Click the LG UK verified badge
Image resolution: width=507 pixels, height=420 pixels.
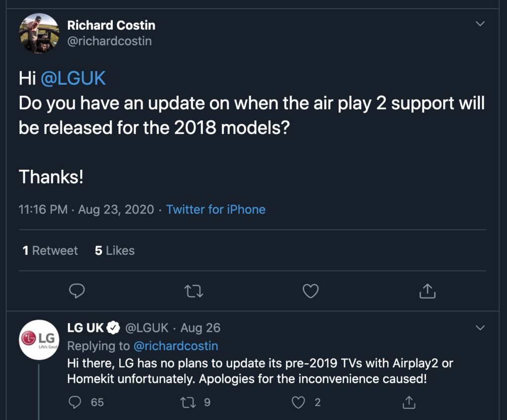point(114,328)
